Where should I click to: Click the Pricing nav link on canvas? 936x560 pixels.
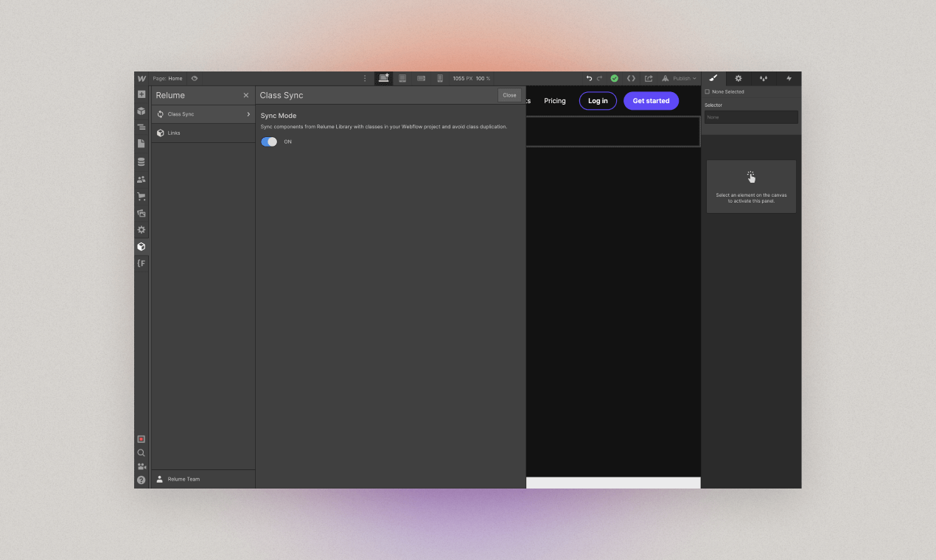pos(555,101)
